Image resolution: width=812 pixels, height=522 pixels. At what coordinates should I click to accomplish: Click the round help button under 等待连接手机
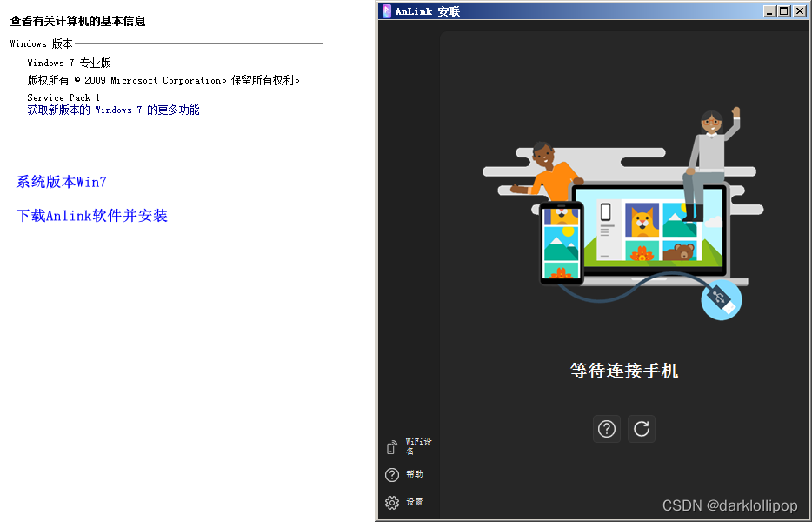coord(607,429)
